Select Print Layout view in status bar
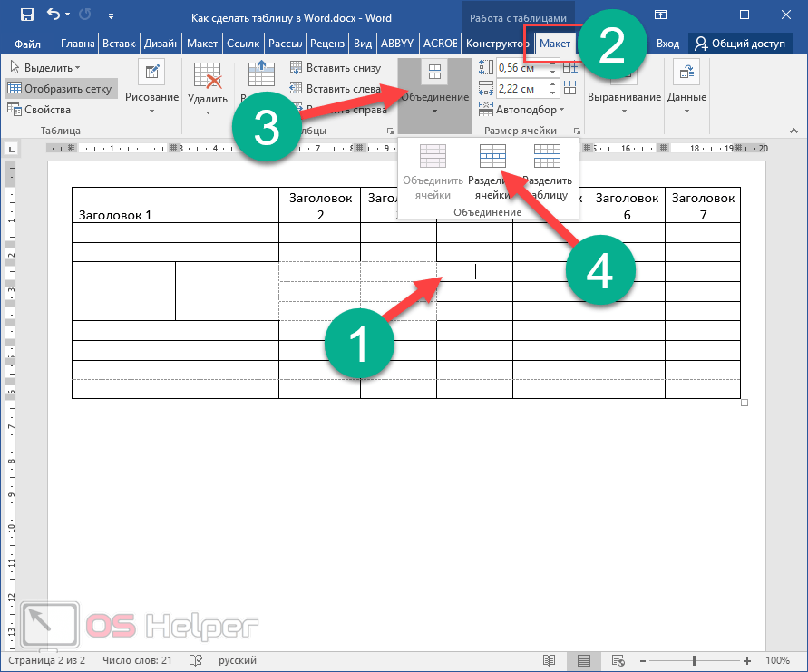 pos(583,660)
